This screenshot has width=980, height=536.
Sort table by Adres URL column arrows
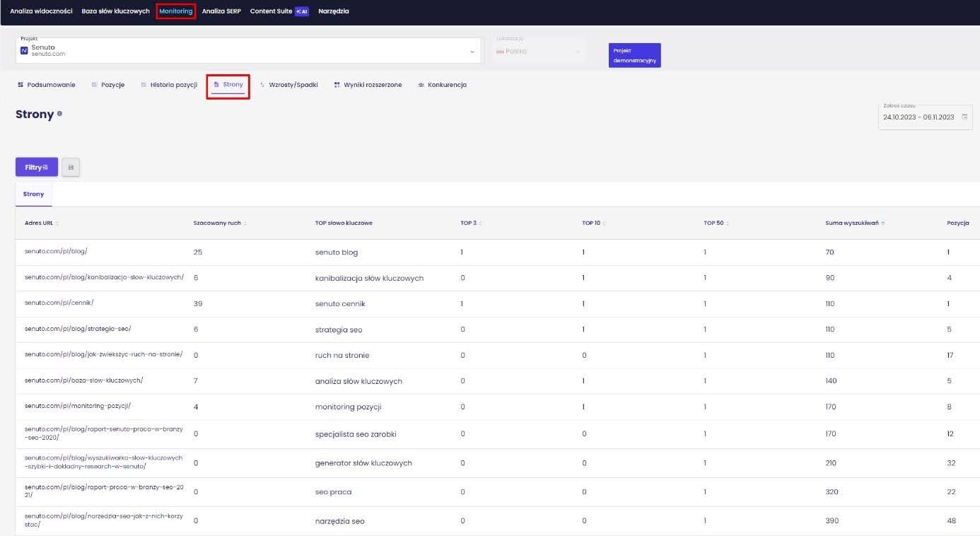click(x=57, y=223)
